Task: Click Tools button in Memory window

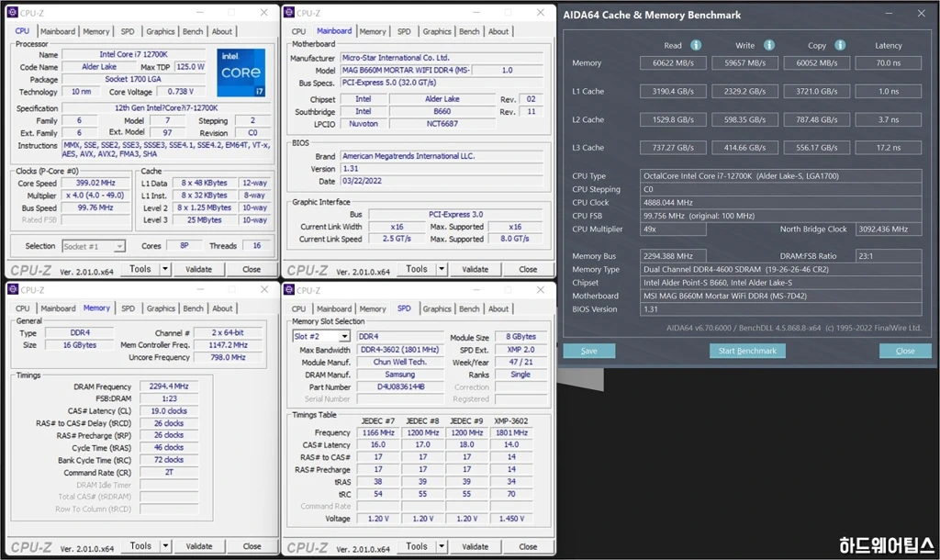Action: point(140,546)
